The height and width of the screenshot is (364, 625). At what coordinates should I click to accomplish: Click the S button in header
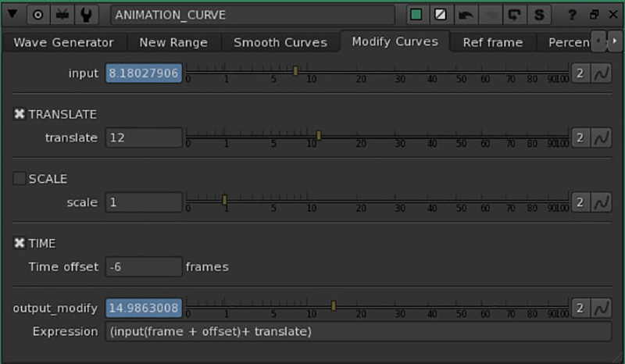[x=538, y=15]
